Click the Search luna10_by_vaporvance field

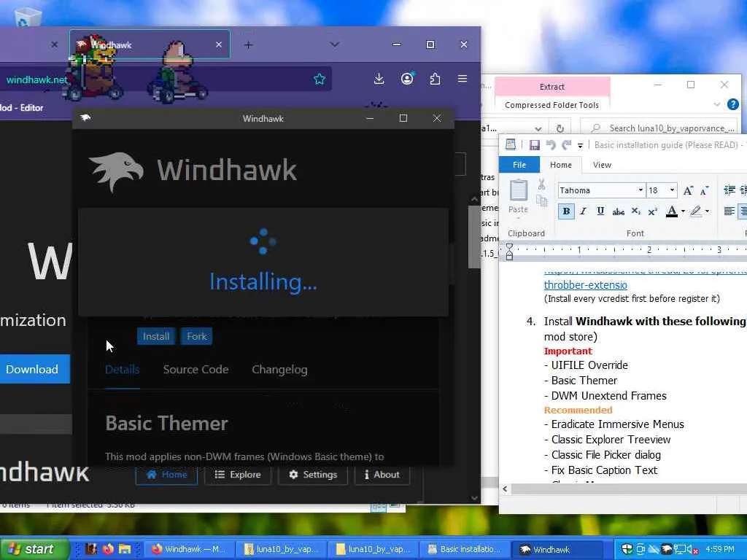(659, 128)
